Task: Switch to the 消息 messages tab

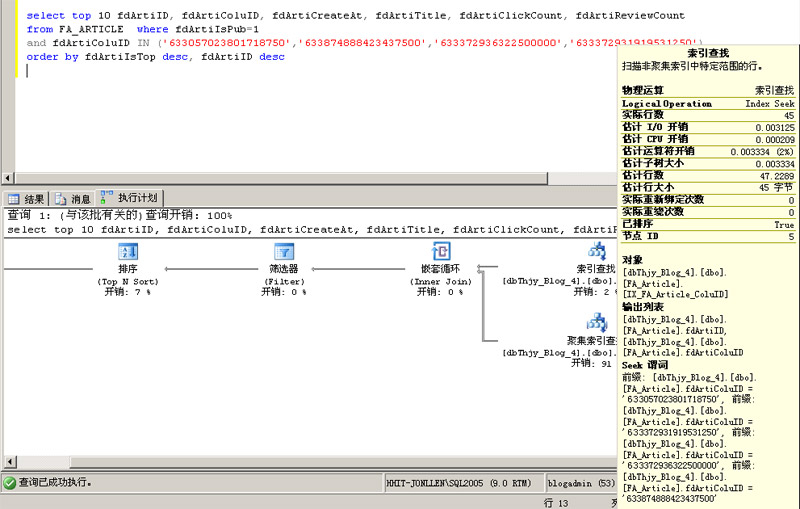Action: (72, 199)
